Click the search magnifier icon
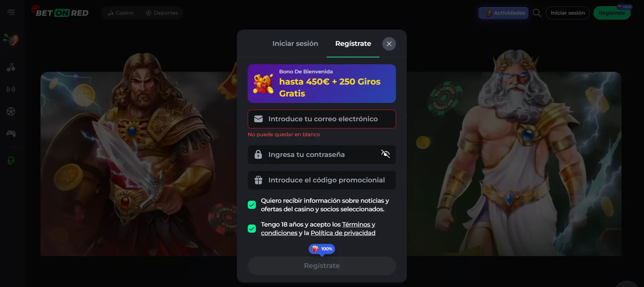 click(x=537, y=13)
